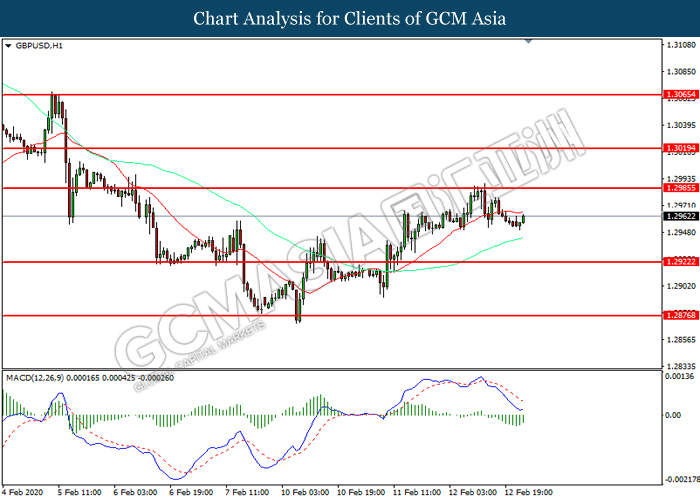Click the 11 Feb 11:00 time label
This screenshot has height=500, width=700.
pos(417,492)
